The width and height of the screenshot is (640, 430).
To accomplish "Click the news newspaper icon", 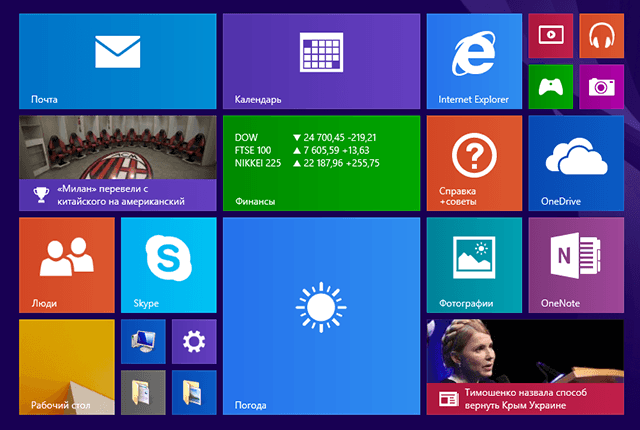I will pos(449,399).
